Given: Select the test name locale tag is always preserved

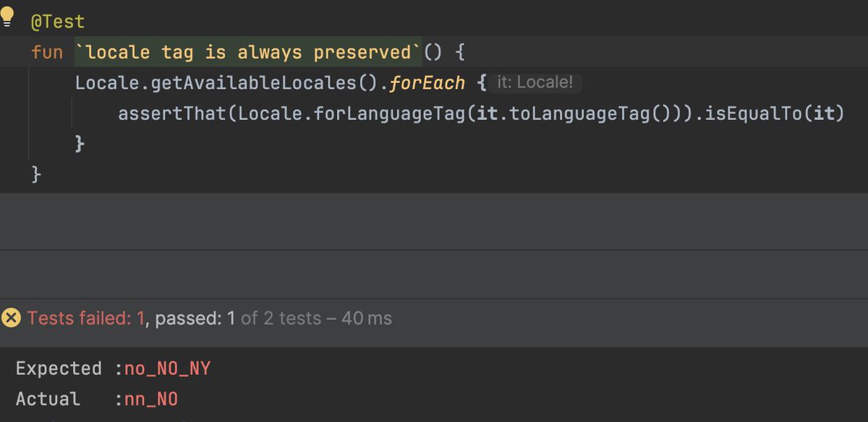Looking at the screenshot, I should [246, 51].
